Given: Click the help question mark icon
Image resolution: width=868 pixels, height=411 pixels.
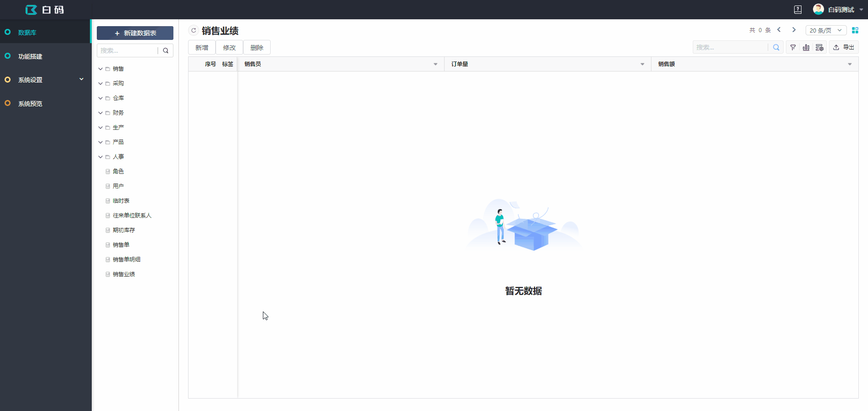Looking at the screenshot, I should 798,10.
